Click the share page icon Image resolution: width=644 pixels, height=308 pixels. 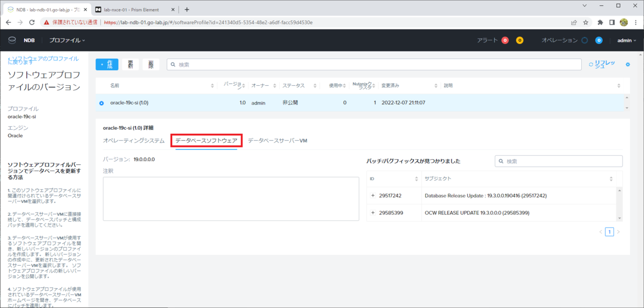pyautogui.click(x=574, y=23)
